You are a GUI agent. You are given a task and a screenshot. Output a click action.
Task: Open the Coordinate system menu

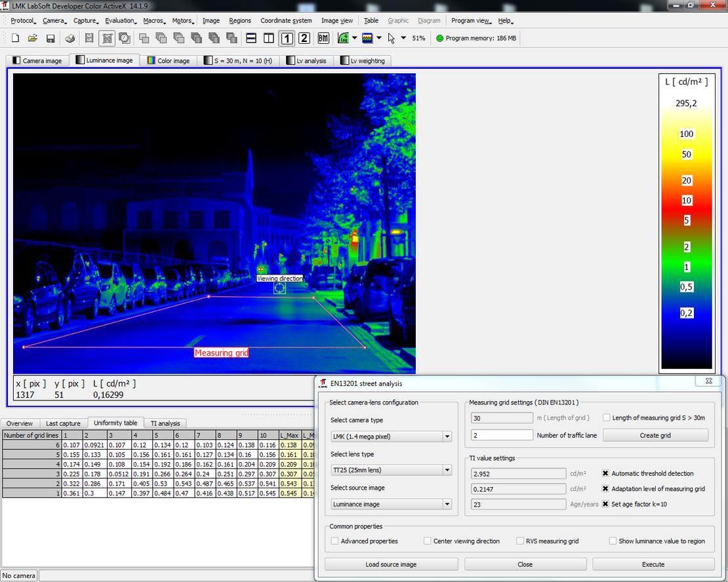point(286,21)
